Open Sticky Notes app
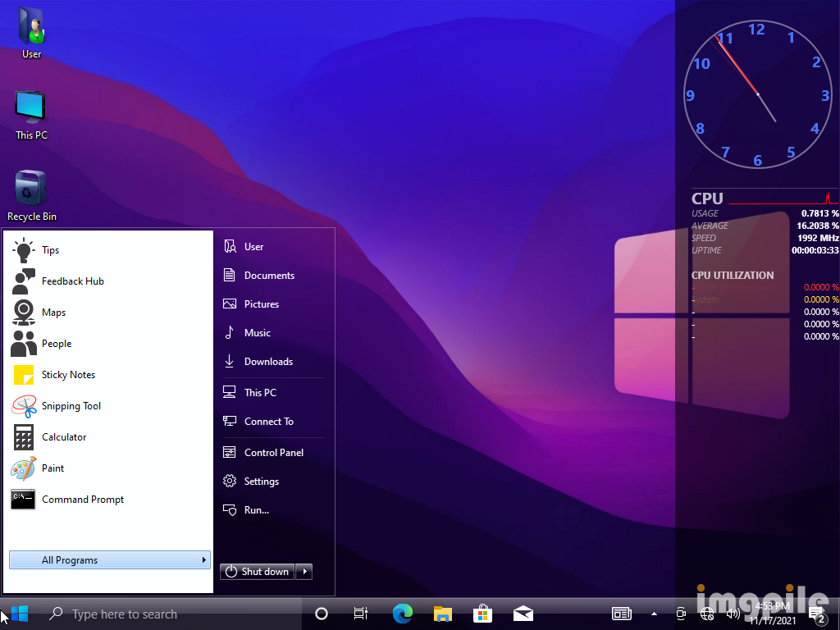 (x=68, y=375)
